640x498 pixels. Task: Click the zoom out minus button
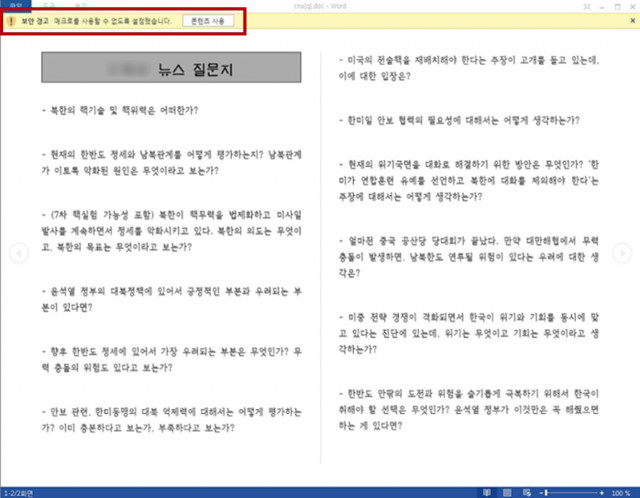[541, 493]
